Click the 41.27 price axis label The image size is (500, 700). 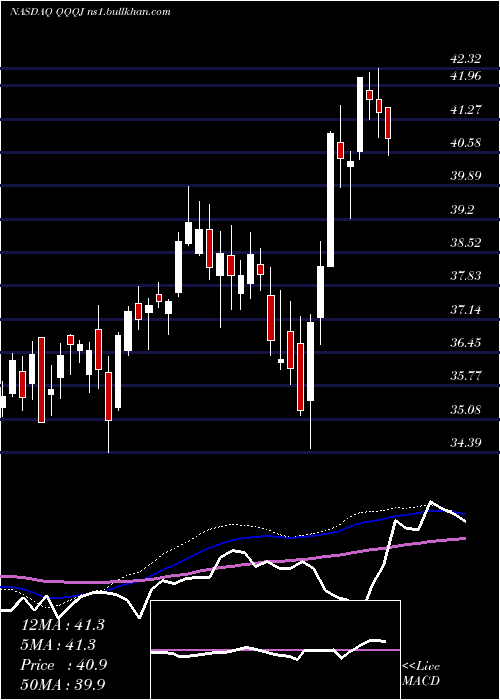pyautogui.click(x=466, y=109)
